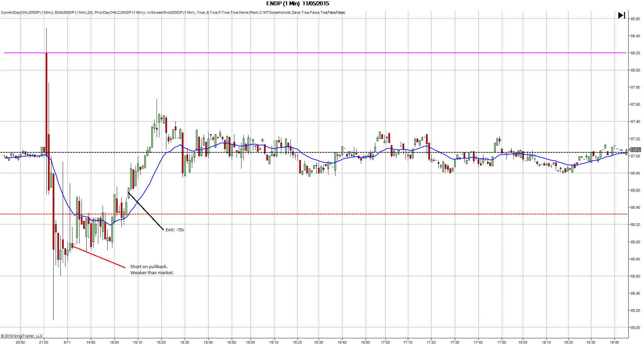
Task: Click the 16:20 time axis label
Action: point(297,342)
